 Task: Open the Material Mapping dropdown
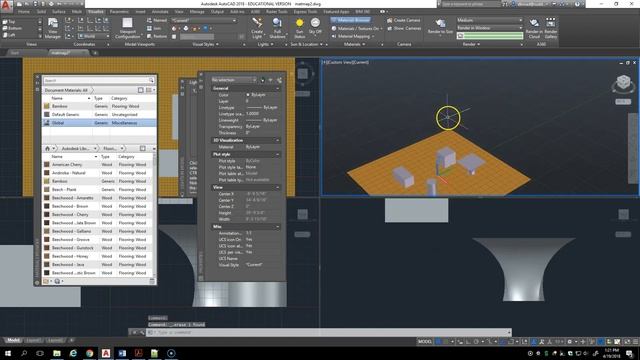[353, 36]
